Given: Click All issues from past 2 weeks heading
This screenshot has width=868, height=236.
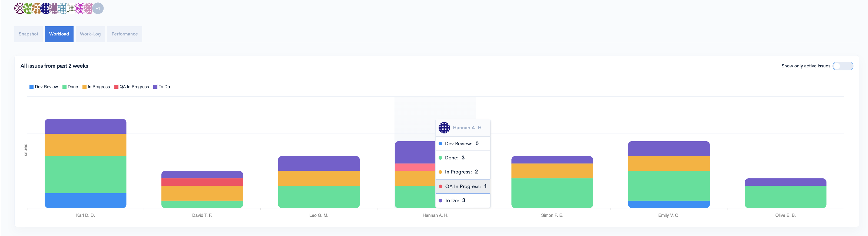Looking at the screenshot, I should 54,66.
